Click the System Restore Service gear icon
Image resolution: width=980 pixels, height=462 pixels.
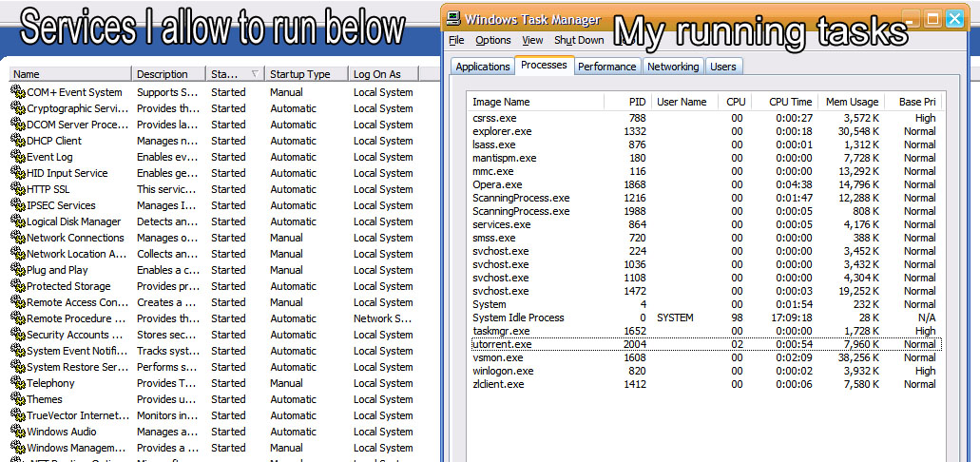17,367
